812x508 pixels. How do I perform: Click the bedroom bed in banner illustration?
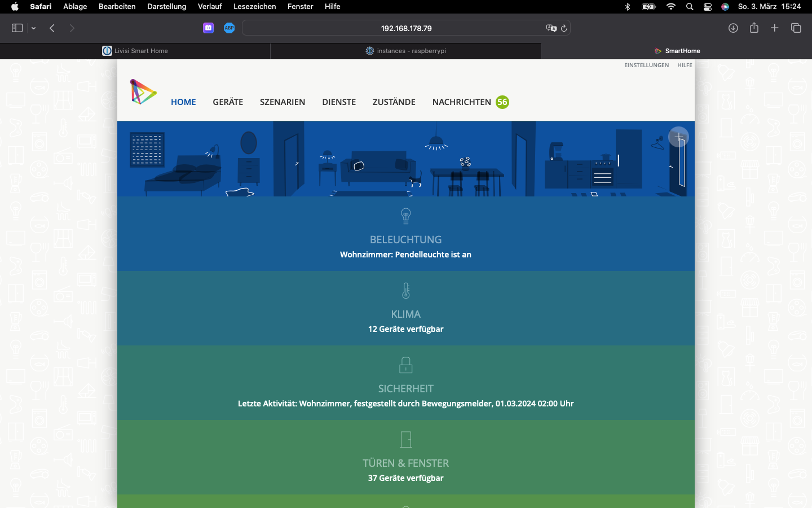point(183,175)
